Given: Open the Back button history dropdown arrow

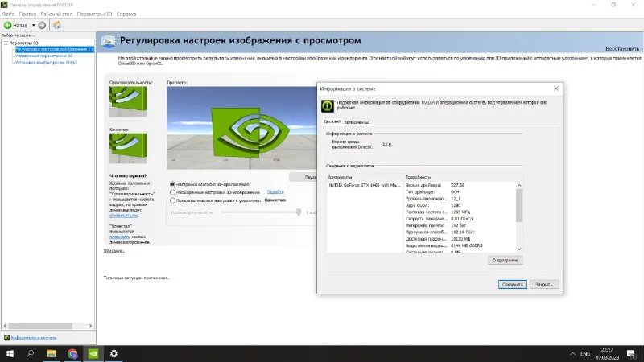Looking at the screenshot, I should [x=33, y=25].
